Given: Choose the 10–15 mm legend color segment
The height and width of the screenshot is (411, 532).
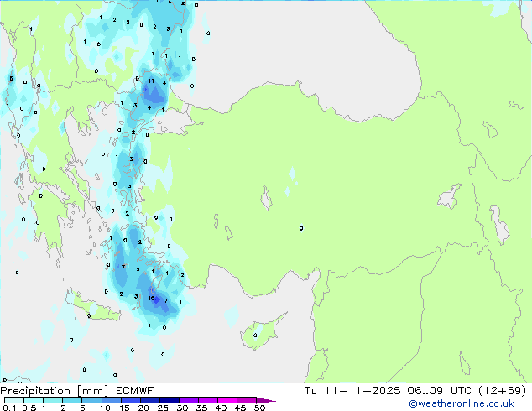Looking at the screenshot, I should click(x=112, y=400).
